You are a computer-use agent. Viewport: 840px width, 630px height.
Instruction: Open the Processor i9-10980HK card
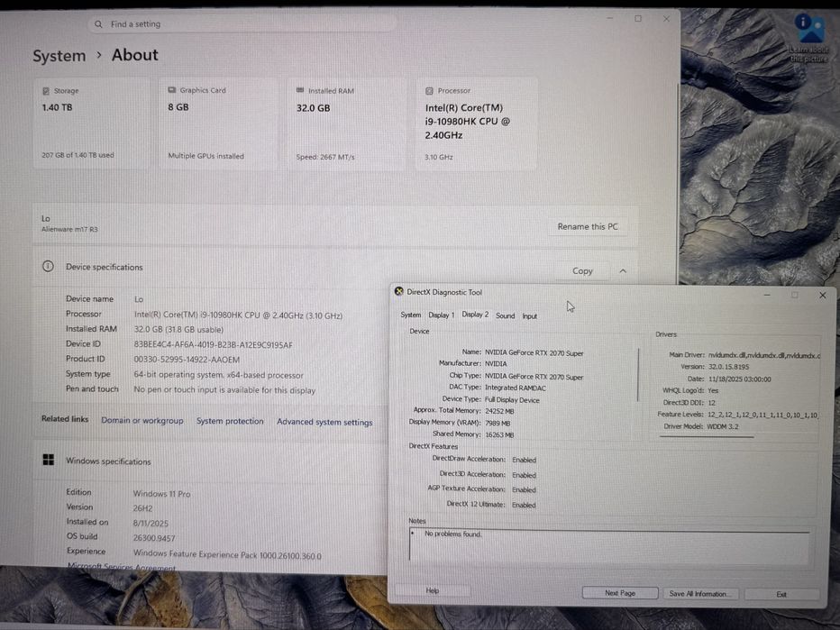point(476,123)
